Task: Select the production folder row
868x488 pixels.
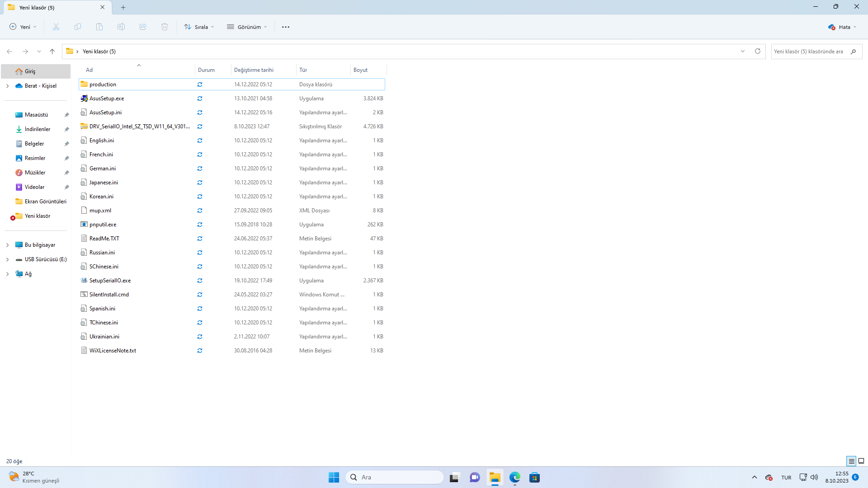Action: 232,84
